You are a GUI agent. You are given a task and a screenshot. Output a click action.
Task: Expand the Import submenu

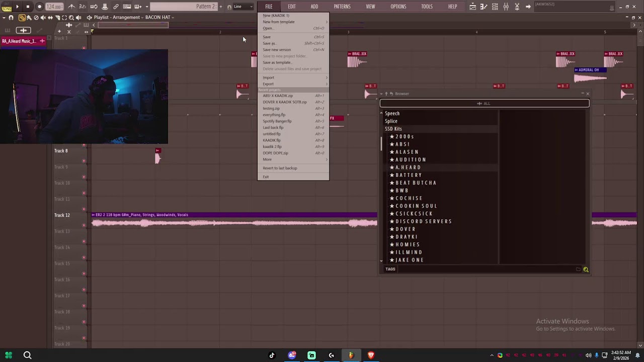[x=293, y=77]
